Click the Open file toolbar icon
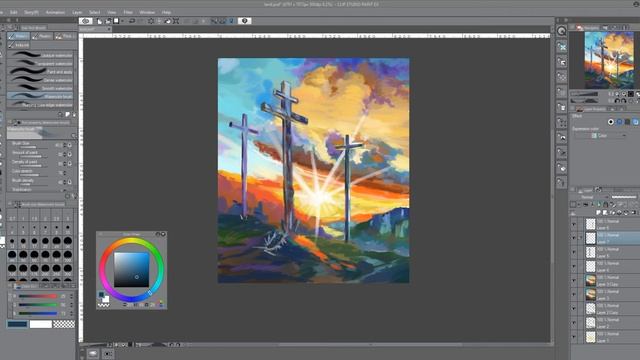 (108, 21)
